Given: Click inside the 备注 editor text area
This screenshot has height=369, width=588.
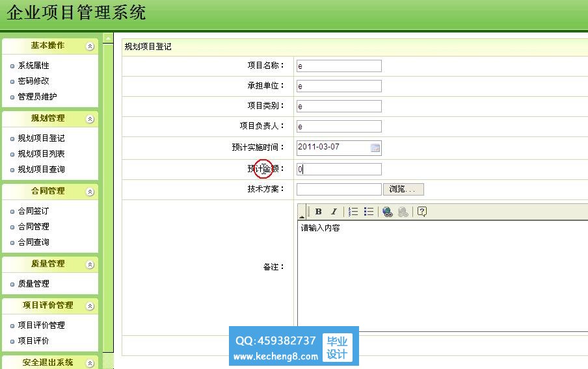Looking at the screenshot, I should [x=442, y=275].
